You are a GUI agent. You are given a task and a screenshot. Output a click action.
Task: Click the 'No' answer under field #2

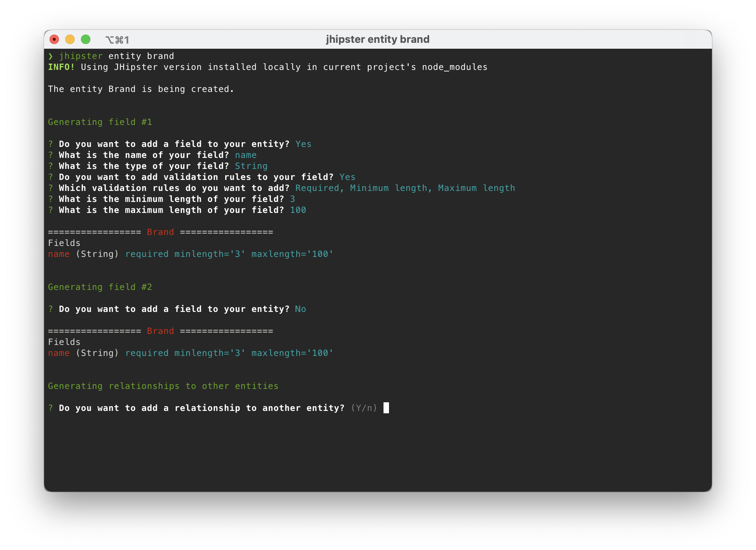point(301,309)
